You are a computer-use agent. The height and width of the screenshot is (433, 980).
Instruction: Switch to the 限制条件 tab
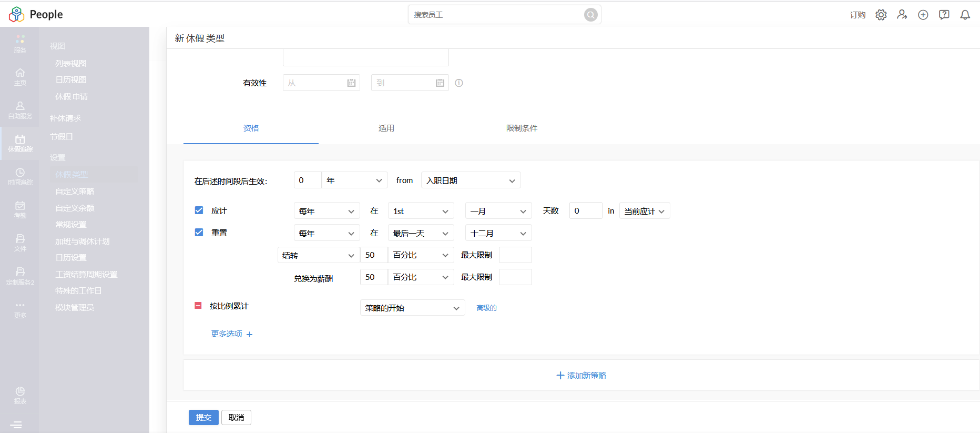[x=522, y=128]
